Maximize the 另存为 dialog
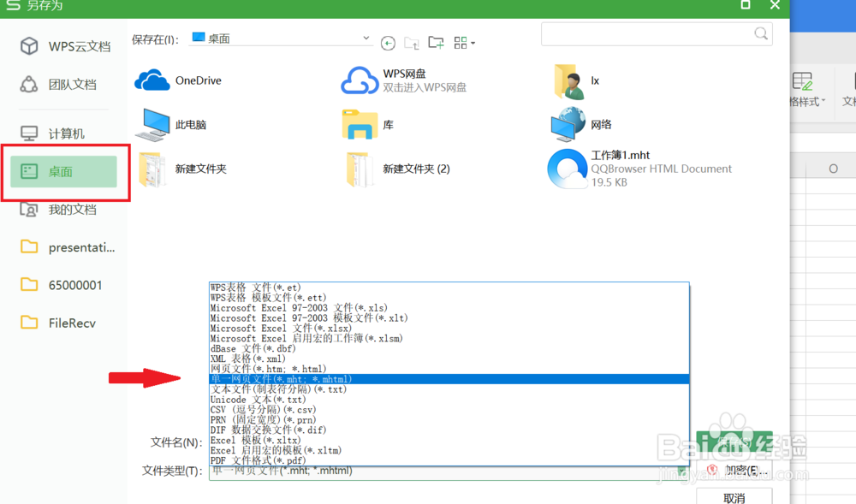 746,5
